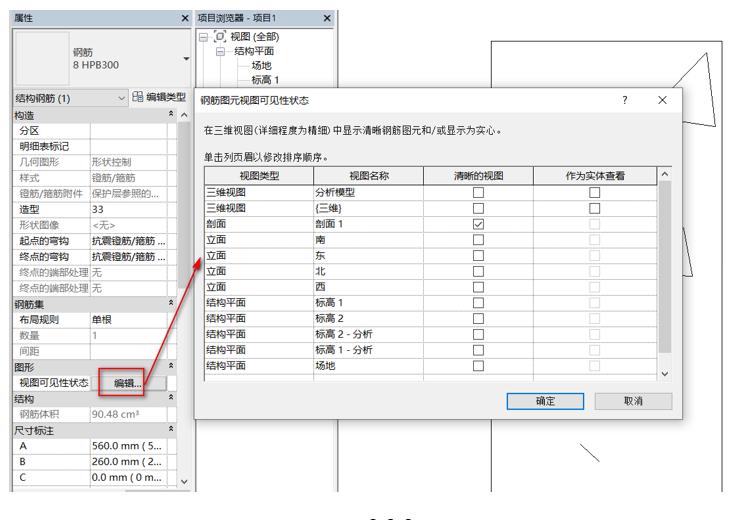Screen dimensions: 733x520
Task: Click the help question mark in dialog
Action: coord(625,101)
